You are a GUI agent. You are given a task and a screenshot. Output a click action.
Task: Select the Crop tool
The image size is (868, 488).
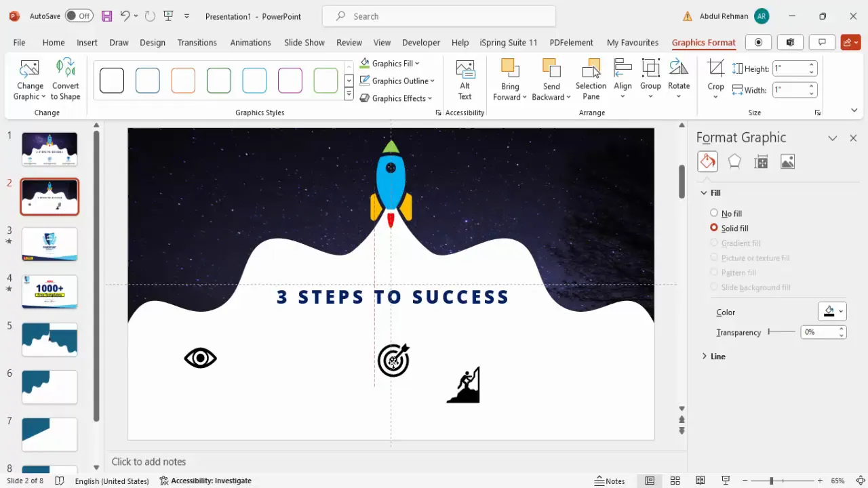click(x=715, y=68)
